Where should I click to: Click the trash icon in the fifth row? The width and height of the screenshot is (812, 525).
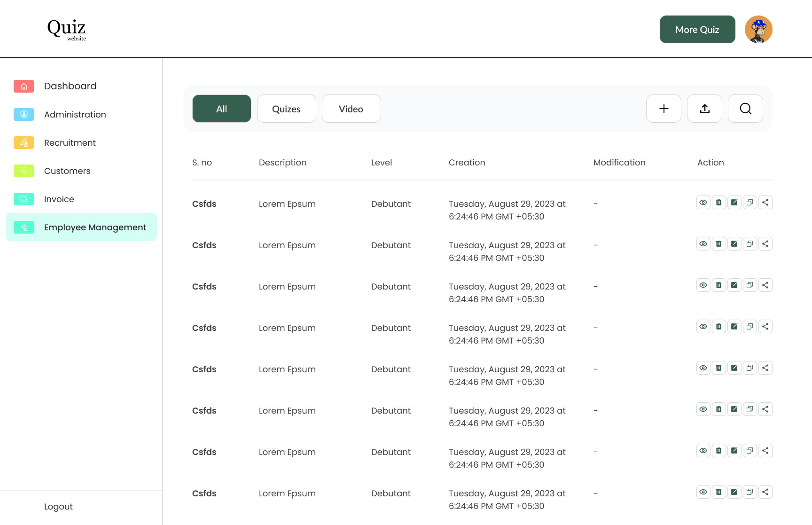pyautogui.click(x=718, y=368)
